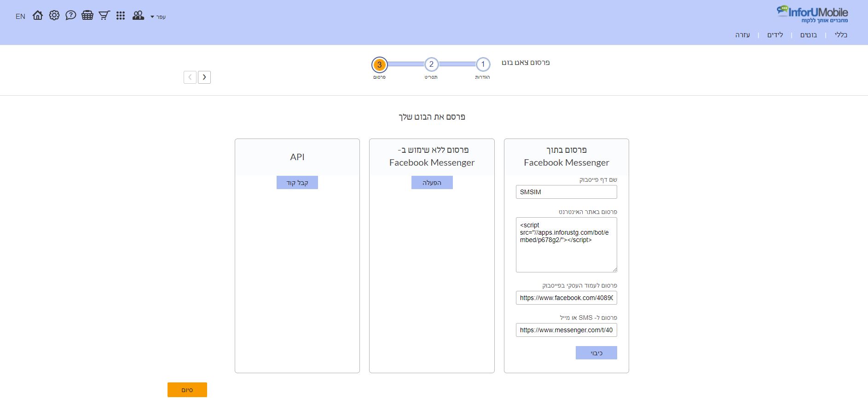Select the messenger.com SMS link field
Screen dimensions: 868x416
click(567, 330)
